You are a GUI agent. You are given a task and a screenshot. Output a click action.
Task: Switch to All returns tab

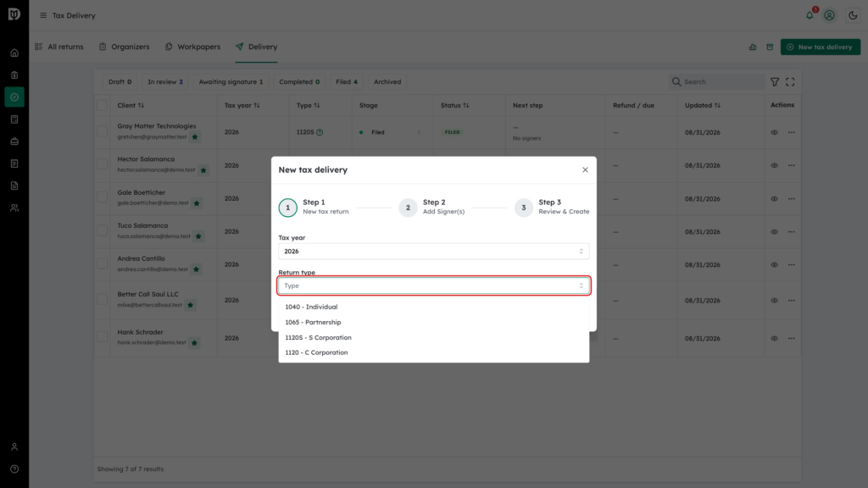pyautogui.click(x=59, y=47)
